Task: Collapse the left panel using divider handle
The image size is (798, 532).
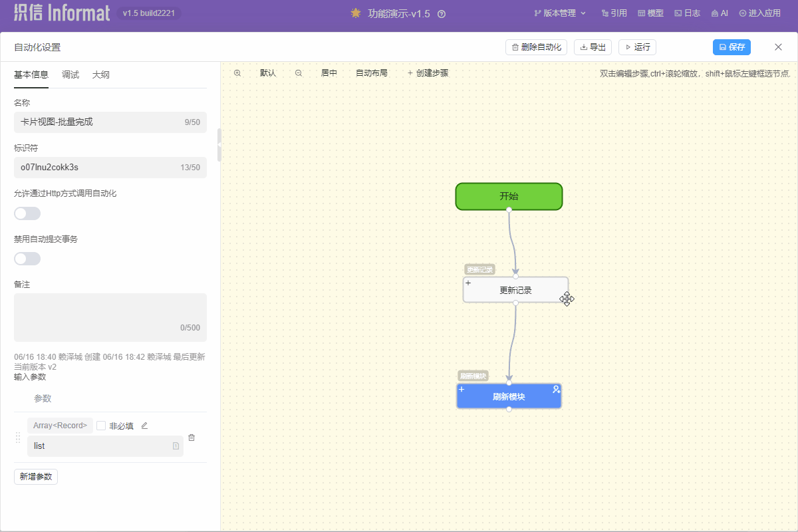Action: [x=219, y=146]
